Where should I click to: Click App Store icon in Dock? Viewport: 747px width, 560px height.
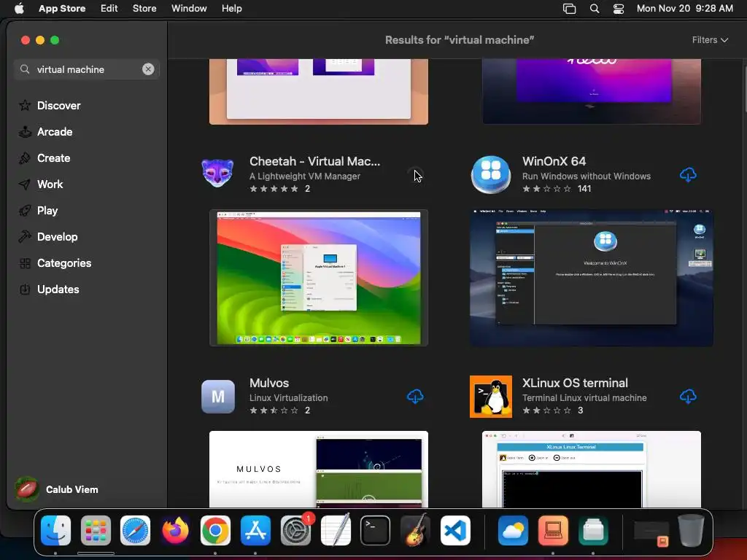point(255,530)
